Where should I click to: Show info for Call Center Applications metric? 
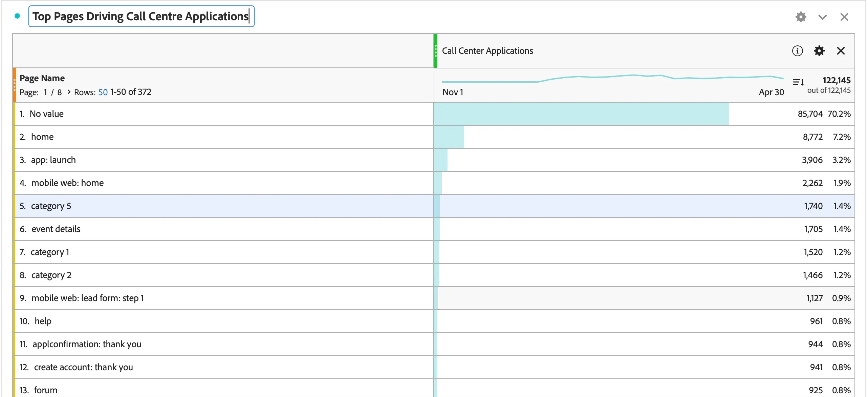coord(797,51)
